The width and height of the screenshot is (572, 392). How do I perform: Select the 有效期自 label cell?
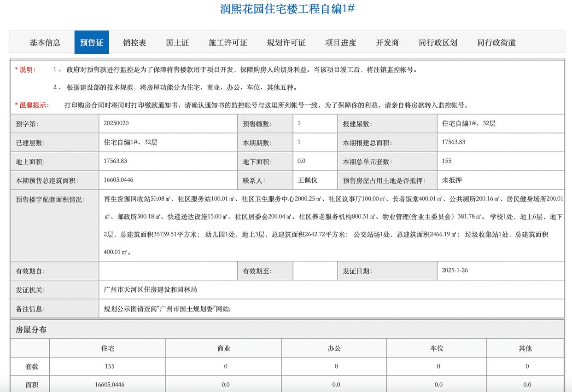point(54,271)
